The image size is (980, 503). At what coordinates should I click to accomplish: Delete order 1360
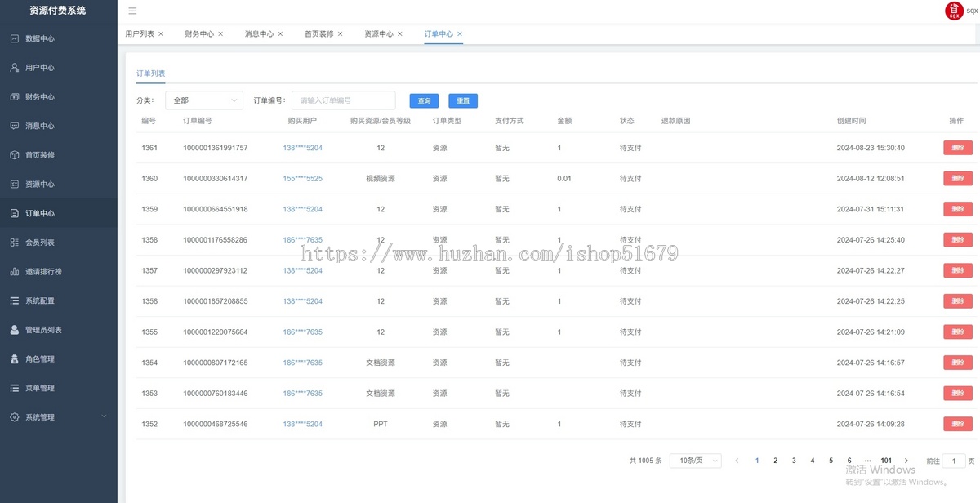[x=958, y=178]
